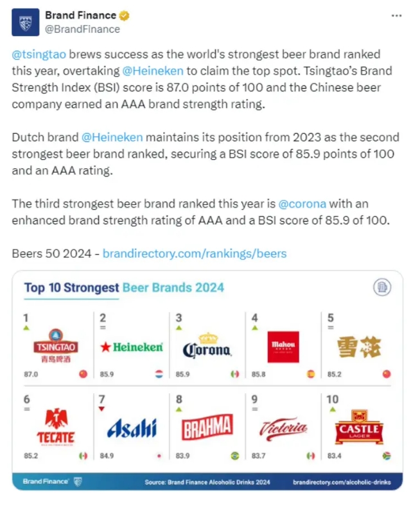Select the Heineken logo in ranking

click(x=132, y=347)
